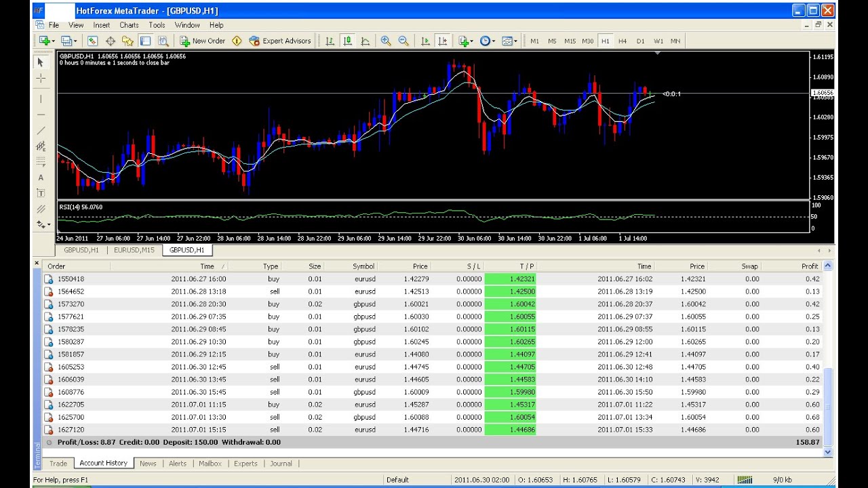Select the M30 timeframe

(587, 41)
